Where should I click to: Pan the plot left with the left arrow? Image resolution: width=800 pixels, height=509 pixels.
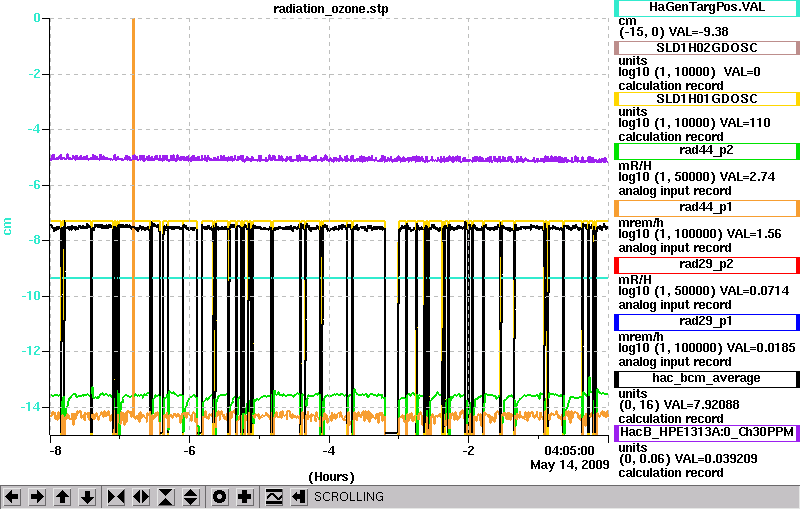12,496
